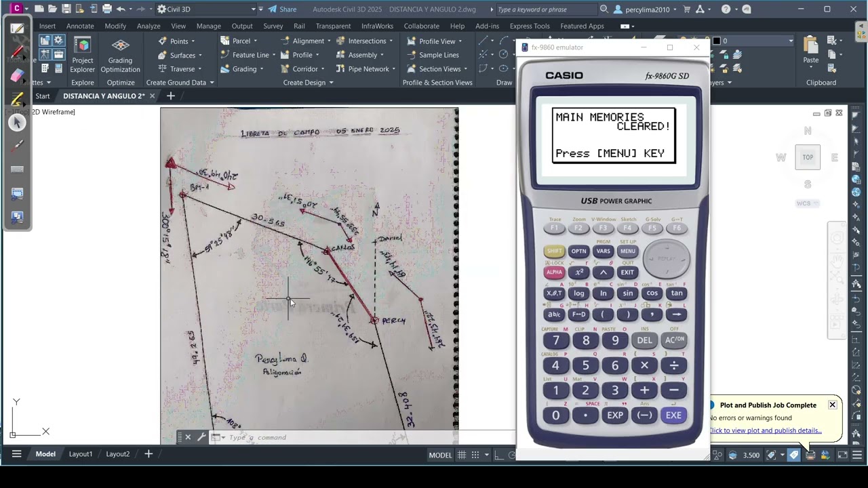This screenshot has width=868, height=488.
Task: Close the Plot and Publish notification
Action: point(832,405)
